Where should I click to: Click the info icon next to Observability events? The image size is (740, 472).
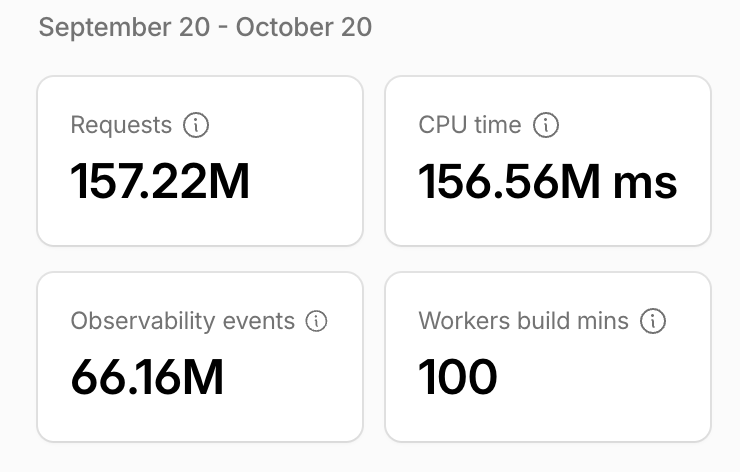(316, 321)
